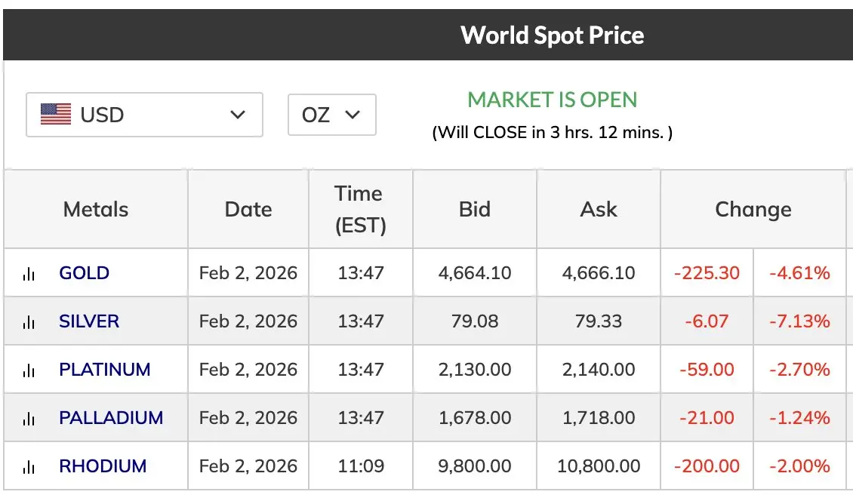Click the Bid column header
The image size is (853, 504).
(x=475, y=209)
